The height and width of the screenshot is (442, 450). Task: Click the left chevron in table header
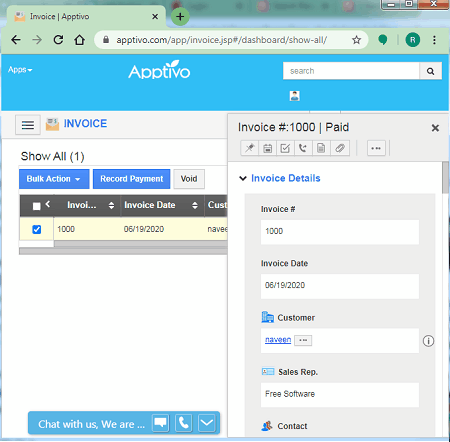pyautogui.click(x=48, y=204)
